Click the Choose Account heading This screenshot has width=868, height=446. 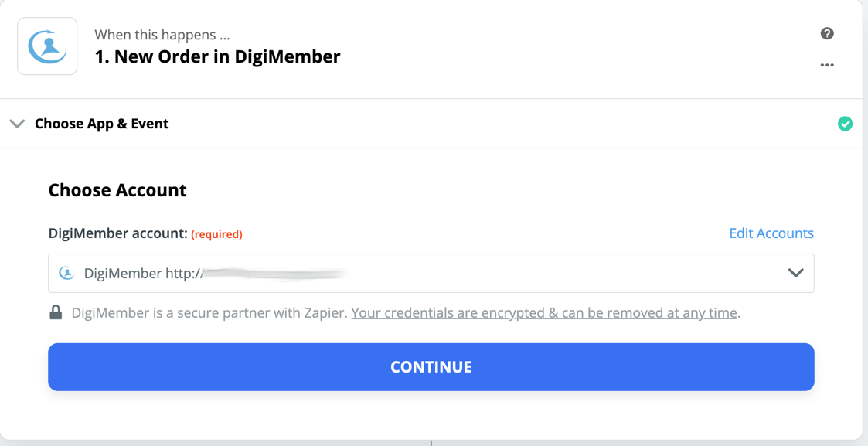(x=117, y=190)
